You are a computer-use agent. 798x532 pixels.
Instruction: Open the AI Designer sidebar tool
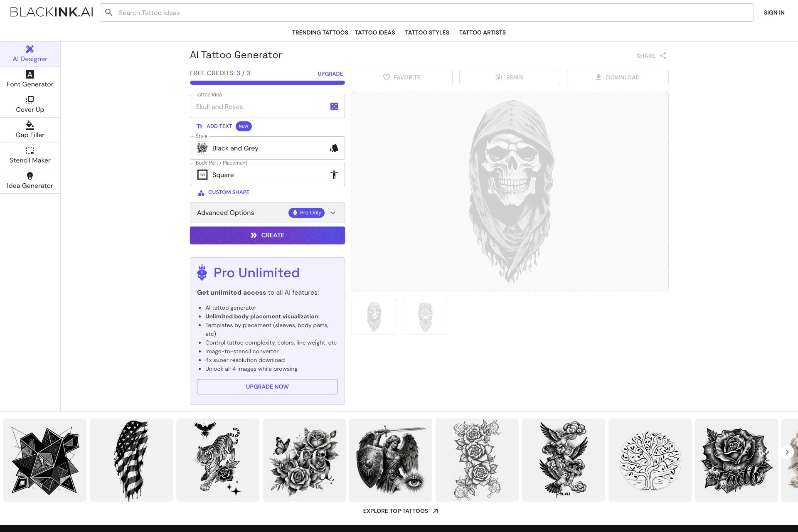(x=30, y=54)
